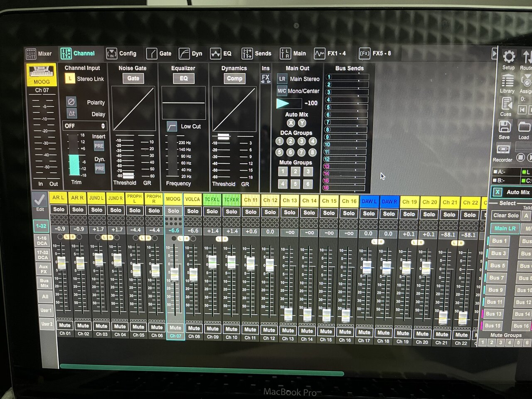Select DCA Group 1
The image size is (532, 399).
280,141
